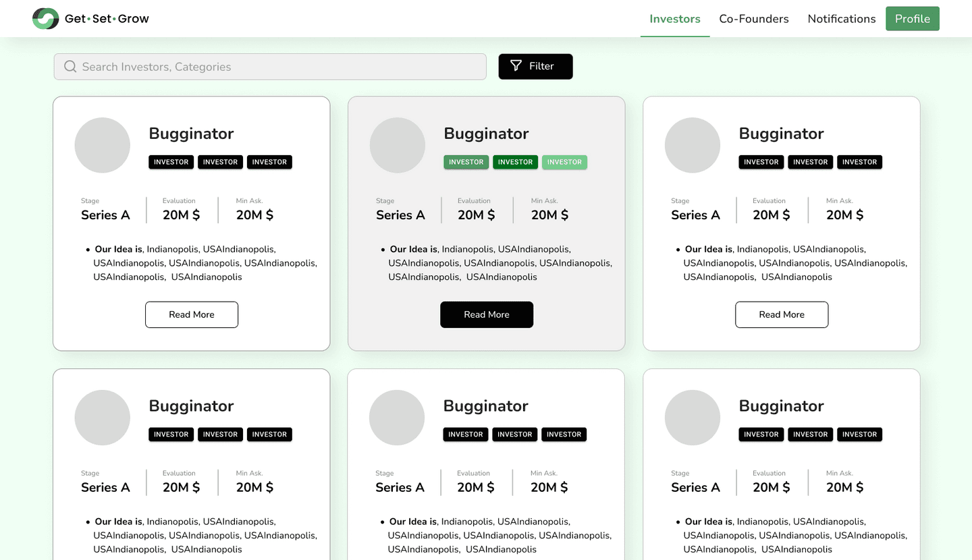Viewport: 972px width, 560px height.
Task: Click 'Our Idea is' text in bottom-right card
Action: click(709, 522)
